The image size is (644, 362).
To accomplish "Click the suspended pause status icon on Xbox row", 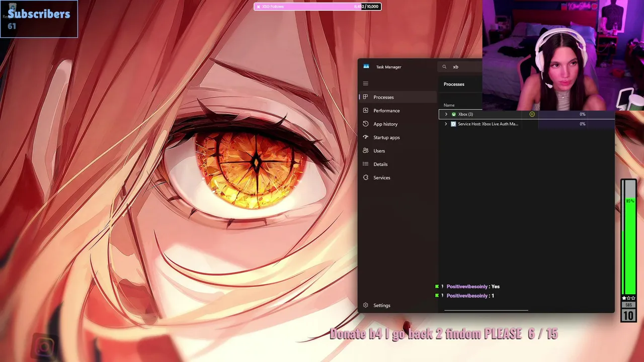I will tap(532, 114).
